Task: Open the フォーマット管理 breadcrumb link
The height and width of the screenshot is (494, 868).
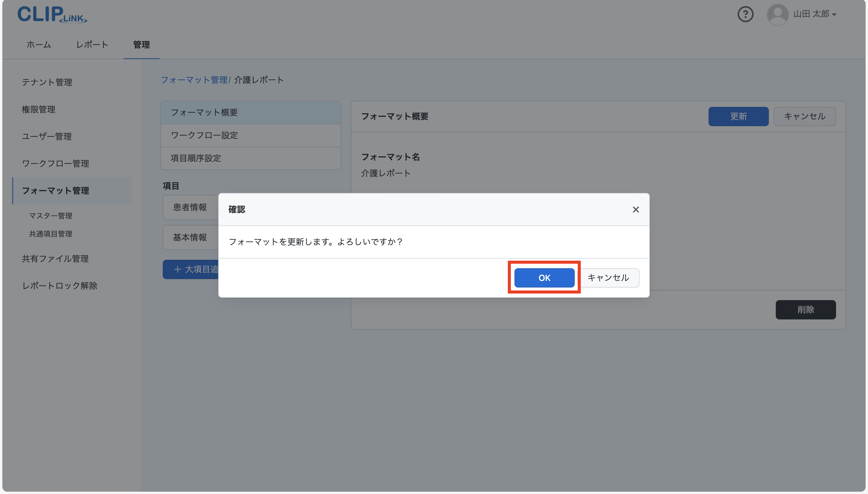Action: pos(194,80)
